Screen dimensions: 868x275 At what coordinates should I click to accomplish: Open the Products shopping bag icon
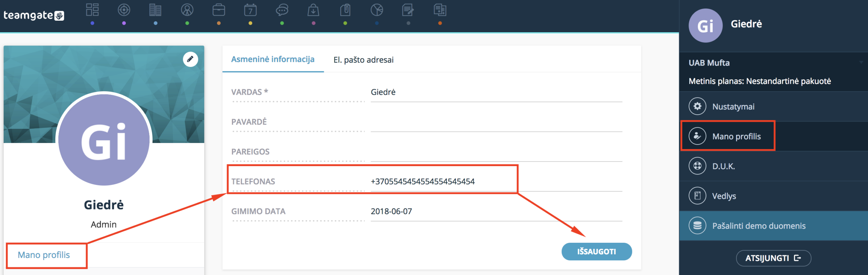point(313,10)
